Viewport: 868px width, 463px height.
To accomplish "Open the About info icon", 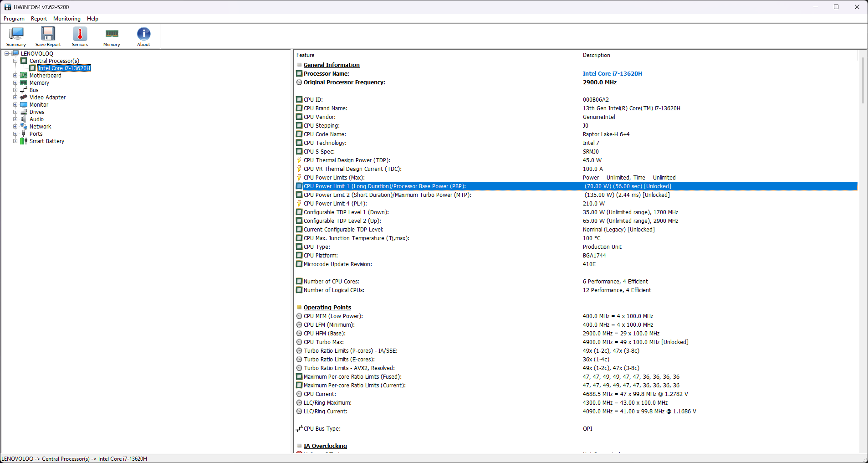I will pyautogui.click(x=143, y=36).
